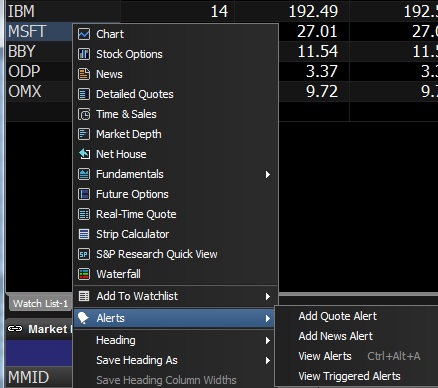Select the OMX symbol cell
This screenshot has width=438, height=388.
39,92
